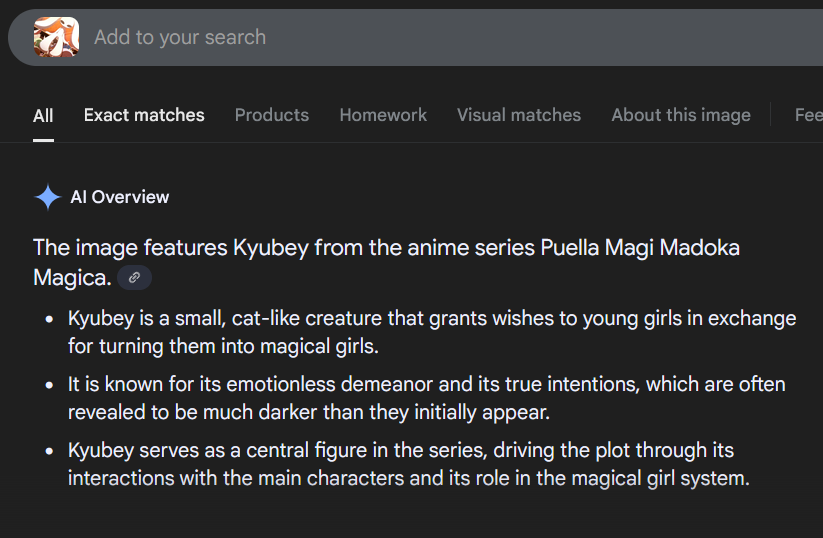Open the Products tab
This screenshot has height=538, width=823.
pos(271,115)
